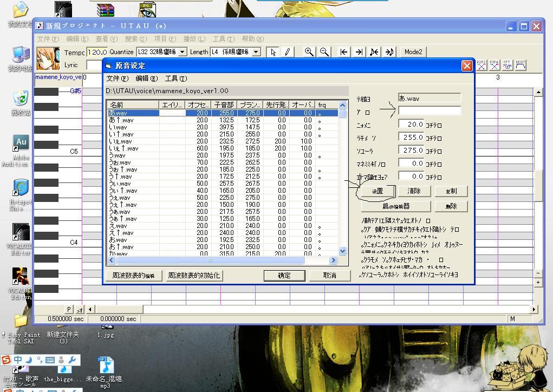Select the arrow pointer tool

tap(273, 52)
